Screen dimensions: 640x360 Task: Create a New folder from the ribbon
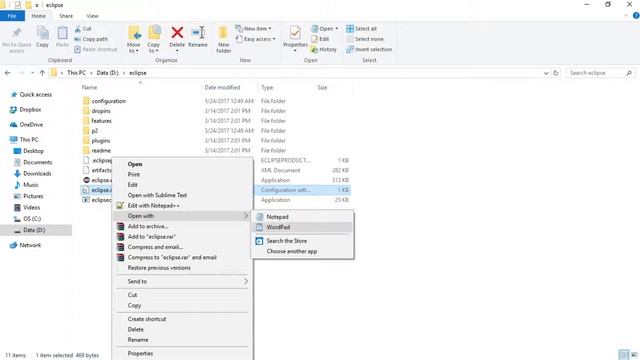[x=224, y=40]
